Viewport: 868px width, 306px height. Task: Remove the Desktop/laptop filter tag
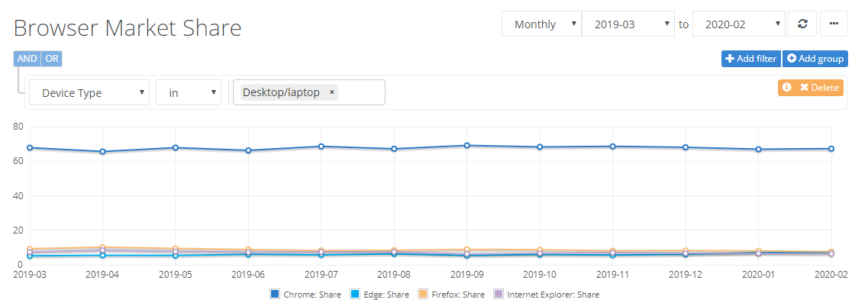pos(332,92)
